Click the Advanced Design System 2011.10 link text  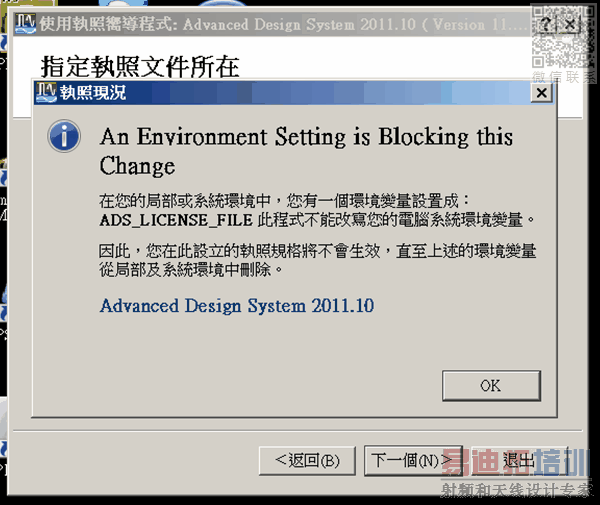tap(237, 305)
